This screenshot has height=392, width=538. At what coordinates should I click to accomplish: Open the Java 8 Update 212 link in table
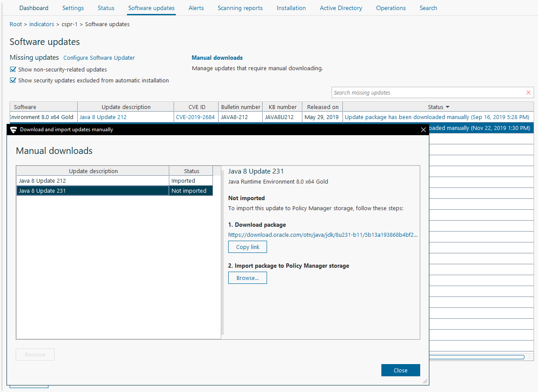click(103, 117)
